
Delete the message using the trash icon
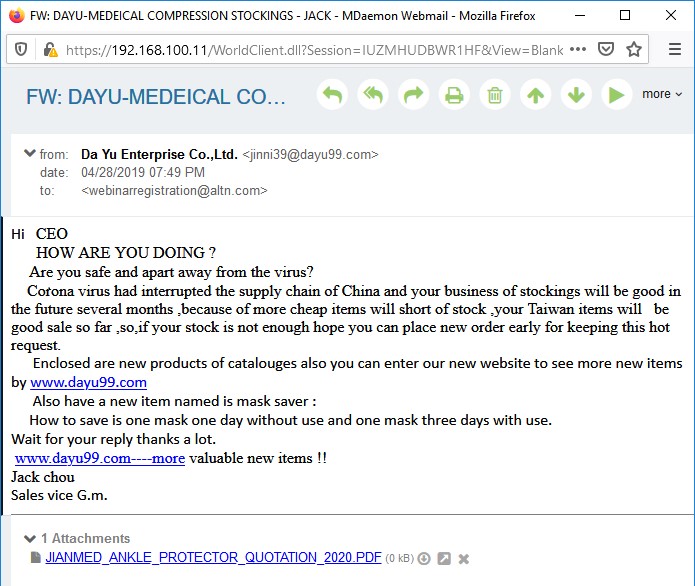[495, 94]
